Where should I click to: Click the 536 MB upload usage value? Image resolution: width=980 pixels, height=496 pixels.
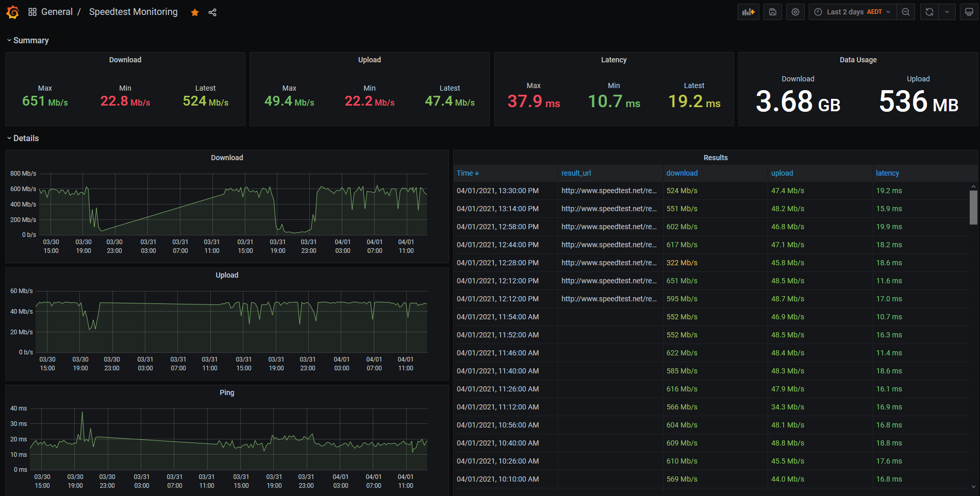919,101
